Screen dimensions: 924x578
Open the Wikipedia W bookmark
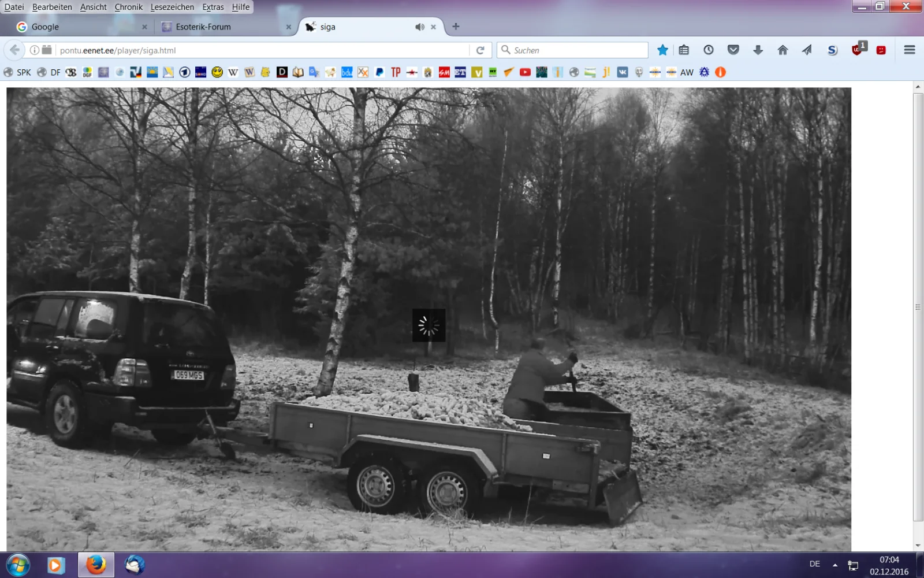(x=233, y=72)
